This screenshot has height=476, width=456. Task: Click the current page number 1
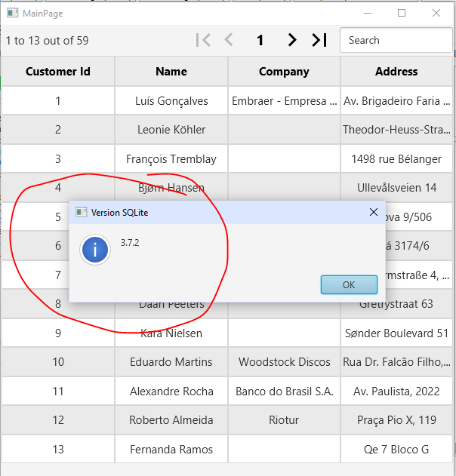tap(260, 41)
